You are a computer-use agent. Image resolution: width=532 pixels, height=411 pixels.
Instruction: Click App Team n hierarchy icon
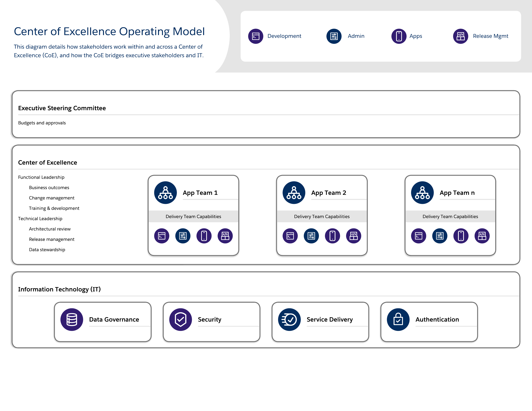[x=422, y=193]
